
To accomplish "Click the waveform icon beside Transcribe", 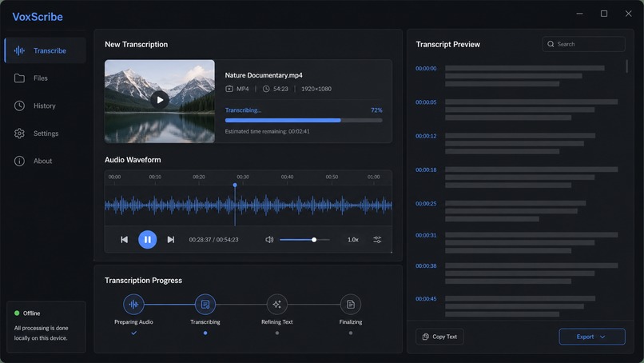I will click(19, 50).
